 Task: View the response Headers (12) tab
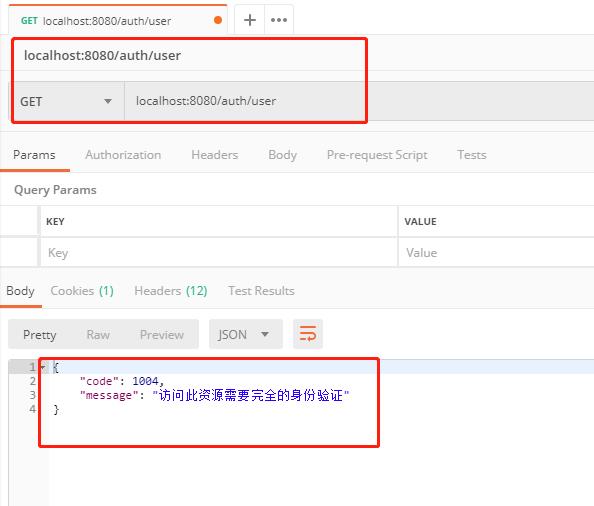(x=171, y=291)
